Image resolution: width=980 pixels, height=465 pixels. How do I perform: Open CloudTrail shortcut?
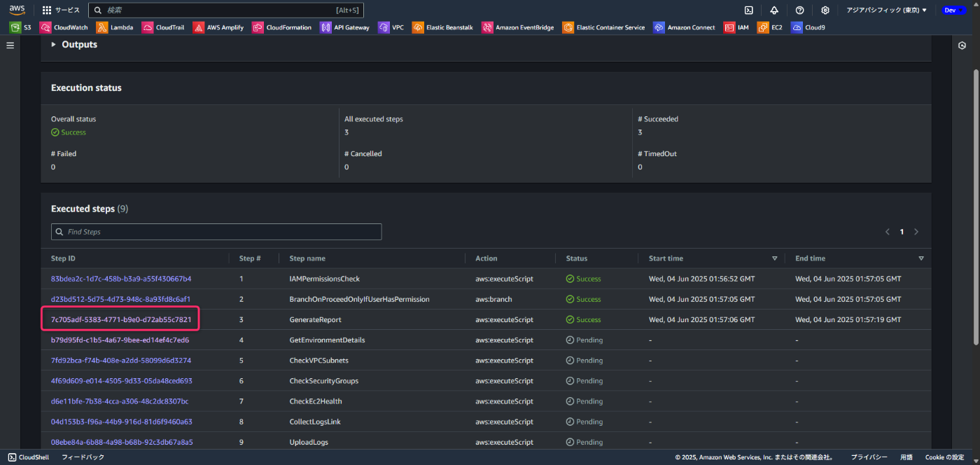164,27
